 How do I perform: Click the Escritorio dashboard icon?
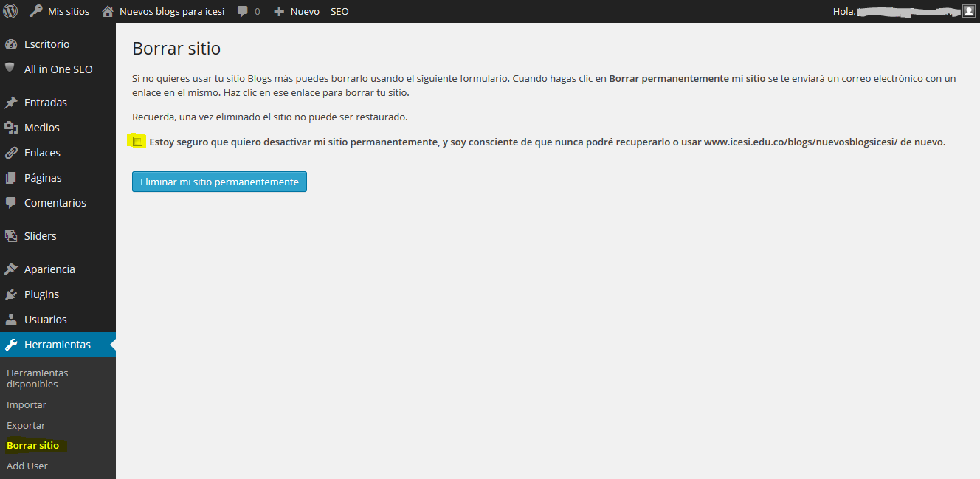(x=11, y=44)
